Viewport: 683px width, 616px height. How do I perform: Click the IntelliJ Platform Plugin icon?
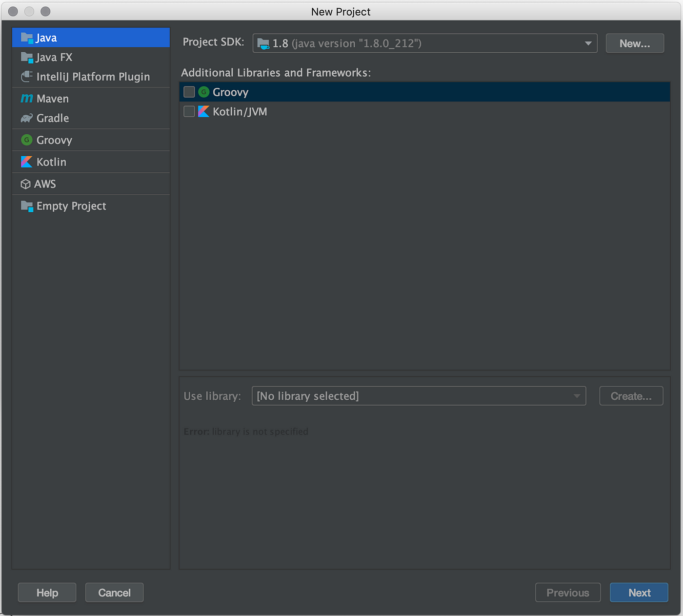click(x=27, y=77)
